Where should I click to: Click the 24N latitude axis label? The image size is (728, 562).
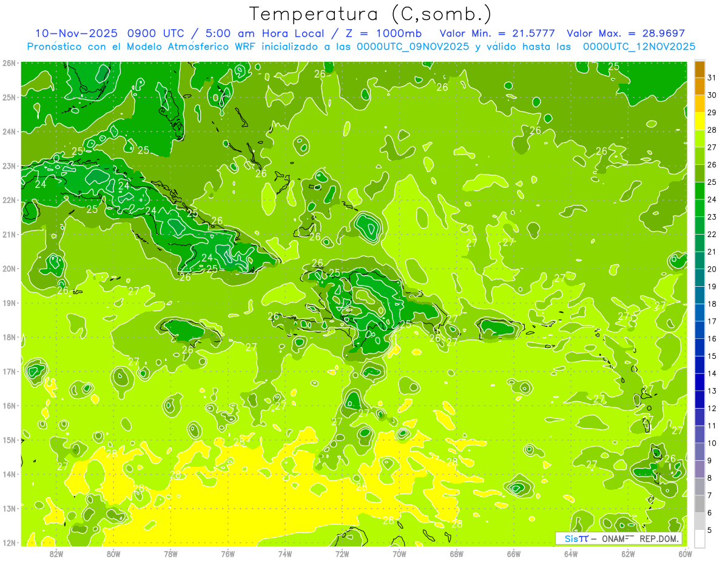[x=9, y=132]
